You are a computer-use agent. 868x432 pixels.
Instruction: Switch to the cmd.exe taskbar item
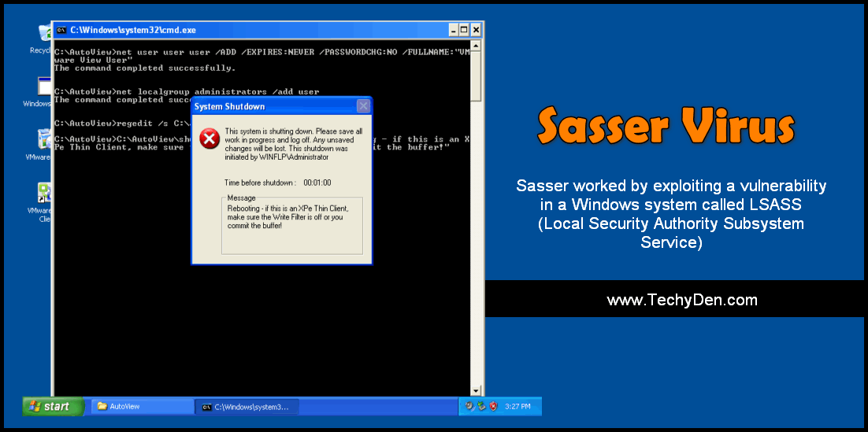click(246, 407)
